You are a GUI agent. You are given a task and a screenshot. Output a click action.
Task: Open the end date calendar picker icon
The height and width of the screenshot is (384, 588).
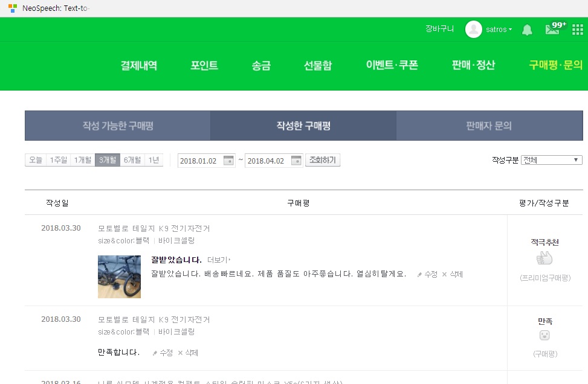[296, 161]
